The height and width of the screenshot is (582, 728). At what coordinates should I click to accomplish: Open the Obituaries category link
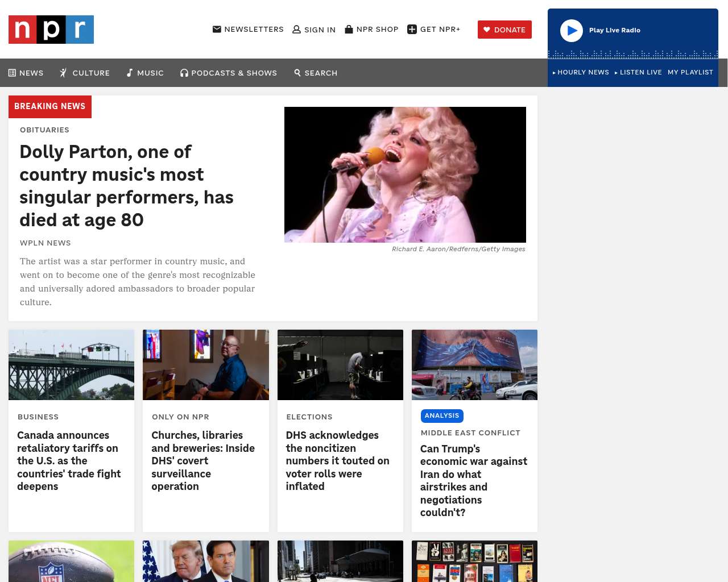(x=44, y=130)
